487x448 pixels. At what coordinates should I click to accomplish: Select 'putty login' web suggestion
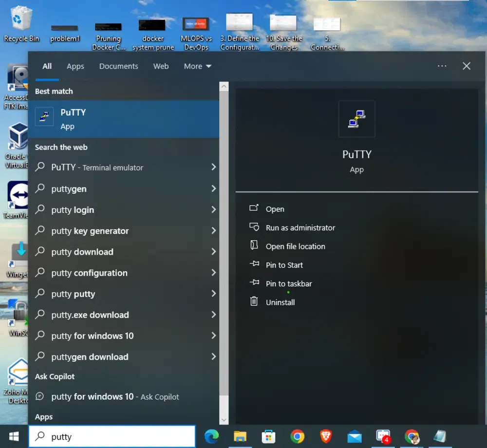point(123,209)
